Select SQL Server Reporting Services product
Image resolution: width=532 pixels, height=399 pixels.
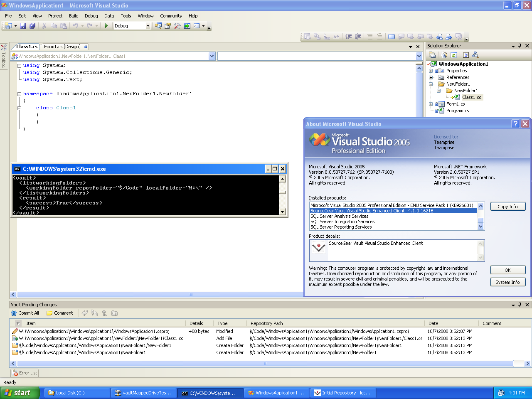click(341, 227)
